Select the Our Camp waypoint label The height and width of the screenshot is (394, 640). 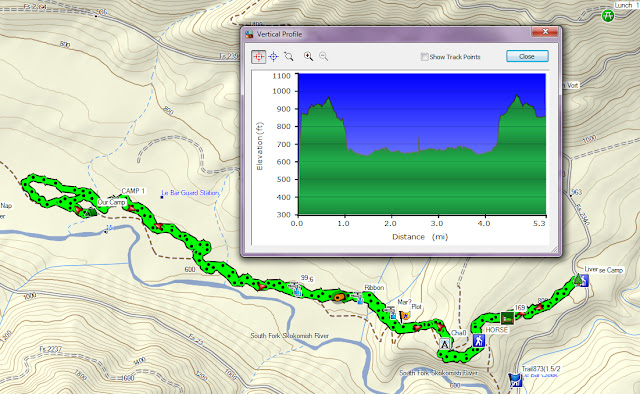[111, 203]
